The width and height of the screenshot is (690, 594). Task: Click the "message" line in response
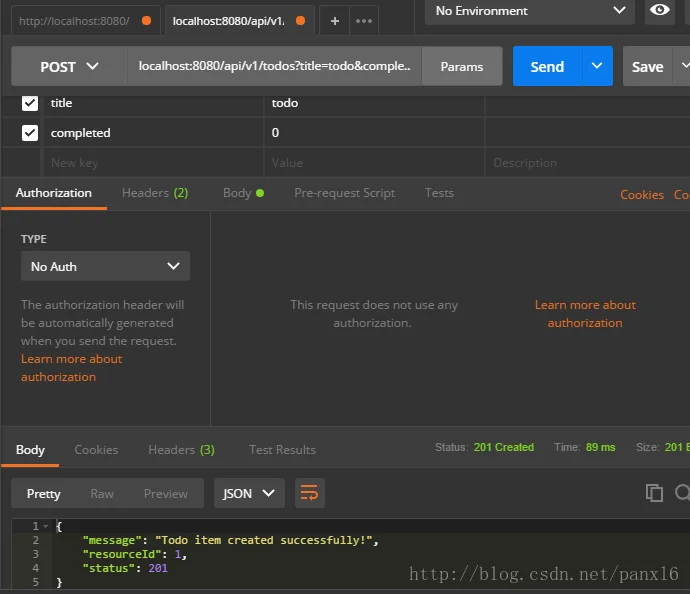coord(230,540)
